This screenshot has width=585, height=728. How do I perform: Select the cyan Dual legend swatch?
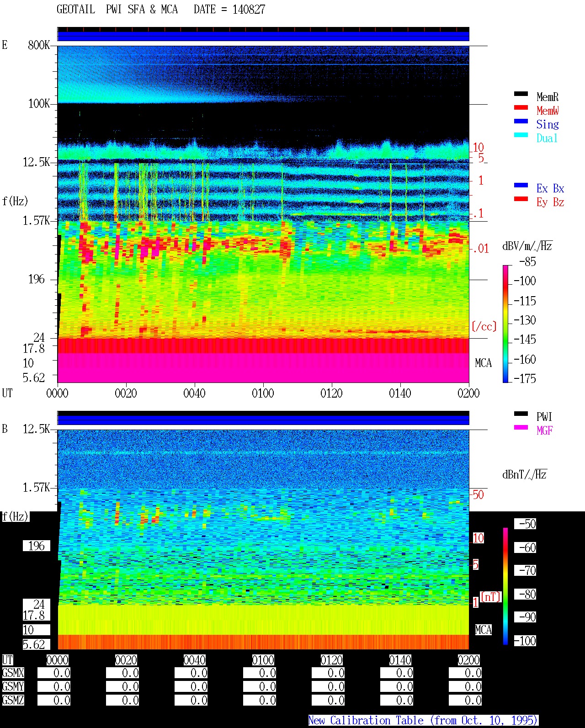(521, 135)
